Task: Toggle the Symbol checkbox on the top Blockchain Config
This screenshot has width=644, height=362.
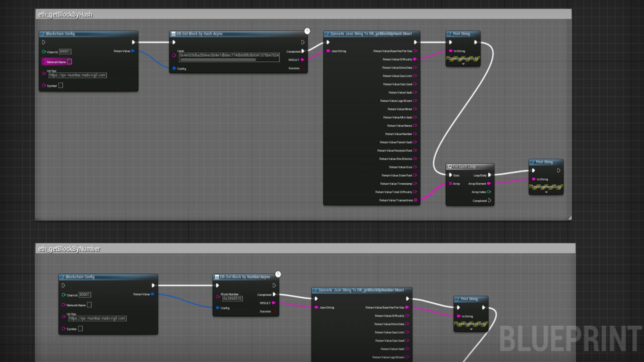Action: [60, 85]
